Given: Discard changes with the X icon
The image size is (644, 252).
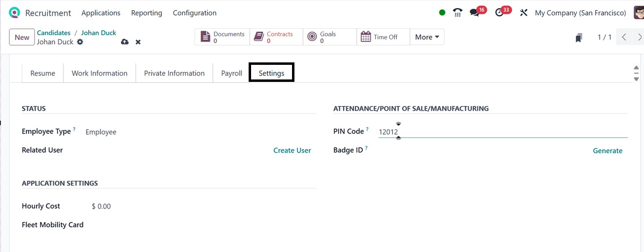Looking at the screenshot, I should [138, 42].
